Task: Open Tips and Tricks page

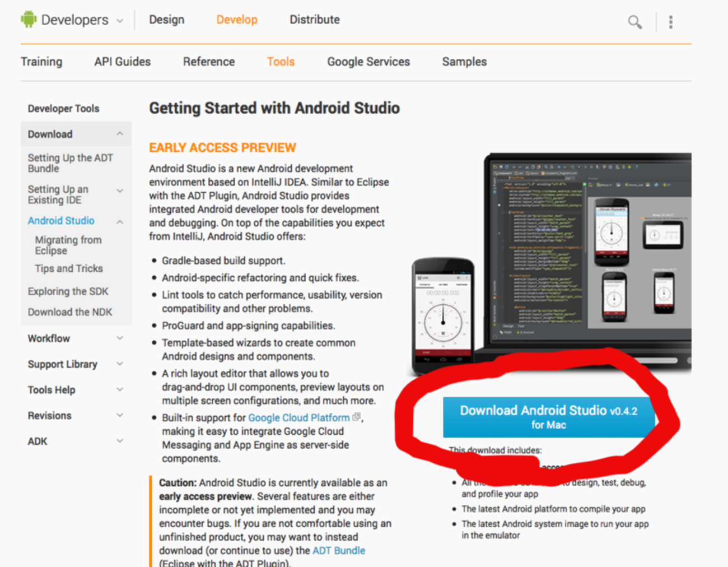Action: [x=69, y=268]
